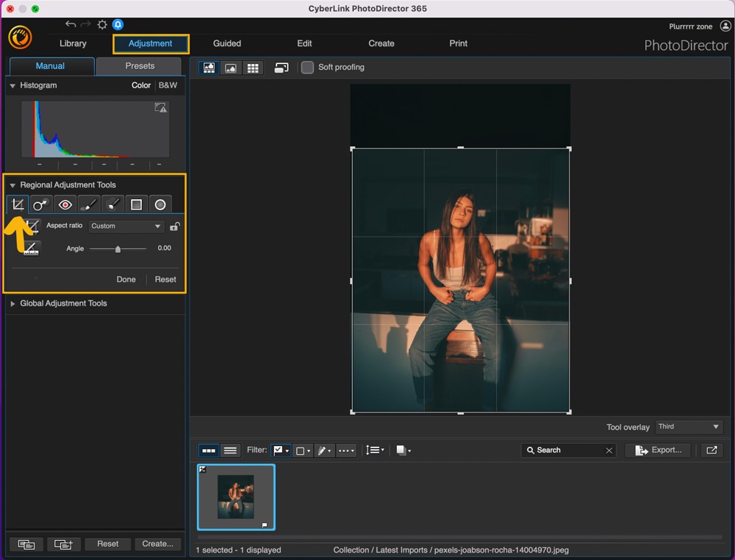Click the top-right crop corner handle

pos(569,149)
